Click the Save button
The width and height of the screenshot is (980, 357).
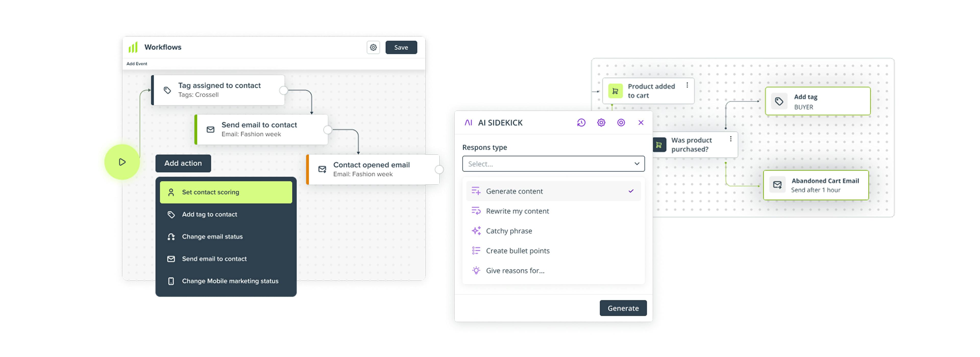pyautogui.click(x=401, y=47)
